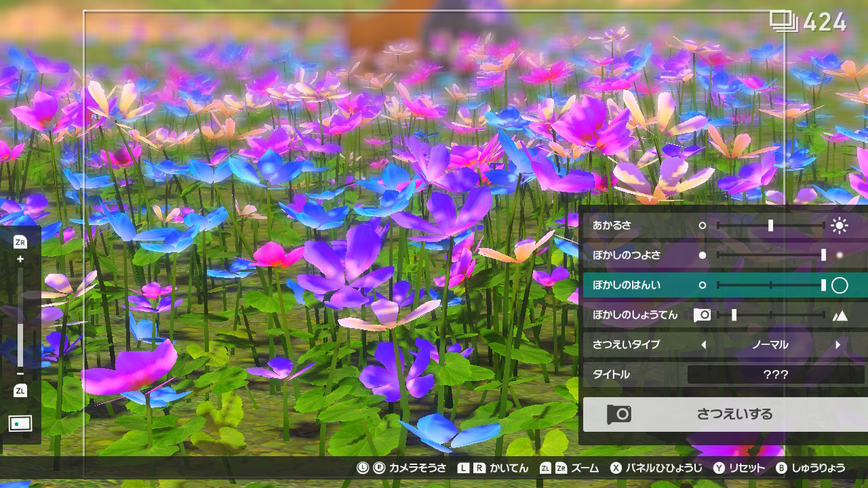
Task: Click the ぼかしのはんい blur range slider handle
Action: tap(823, 285)
